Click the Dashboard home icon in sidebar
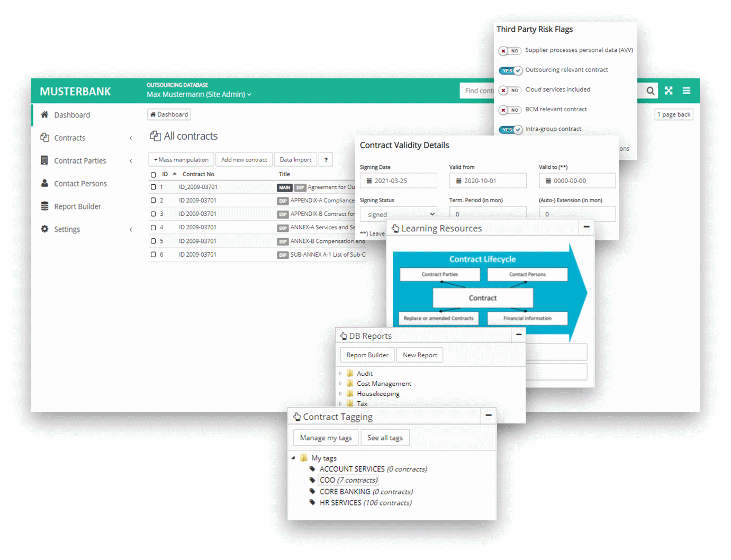Viewport: 731px width, 560px height. 44,114
